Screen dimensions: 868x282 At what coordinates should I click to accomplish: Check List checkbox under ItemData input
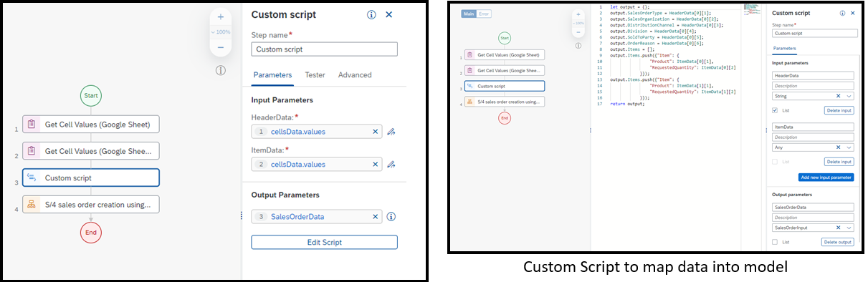click(x=775, y=162)
